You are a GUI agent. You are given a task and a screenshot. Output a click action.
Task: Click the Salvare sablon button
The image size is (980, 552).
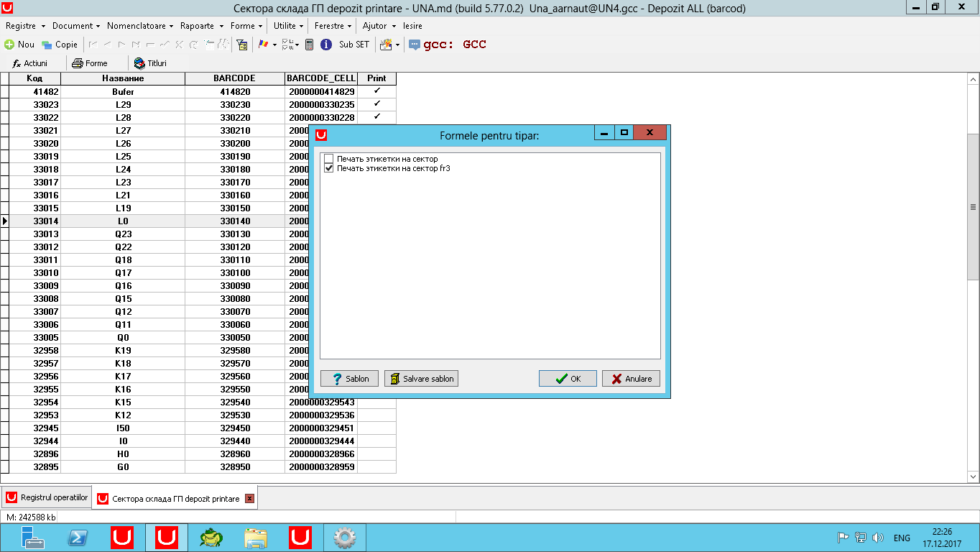(x=421, y=379)
